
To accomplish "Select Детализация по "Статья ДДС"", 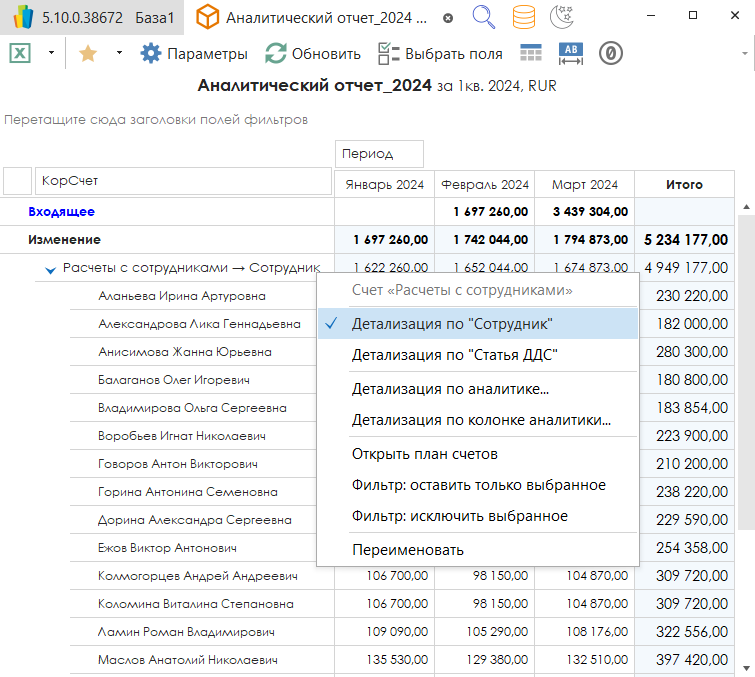I will [x=454, y=354].
